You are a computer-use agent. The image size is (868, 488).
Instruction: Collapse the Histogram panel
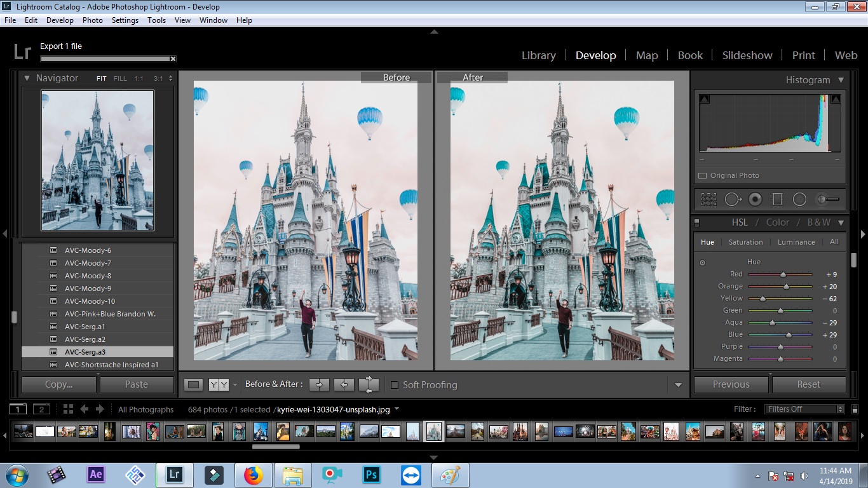[841, 80]
